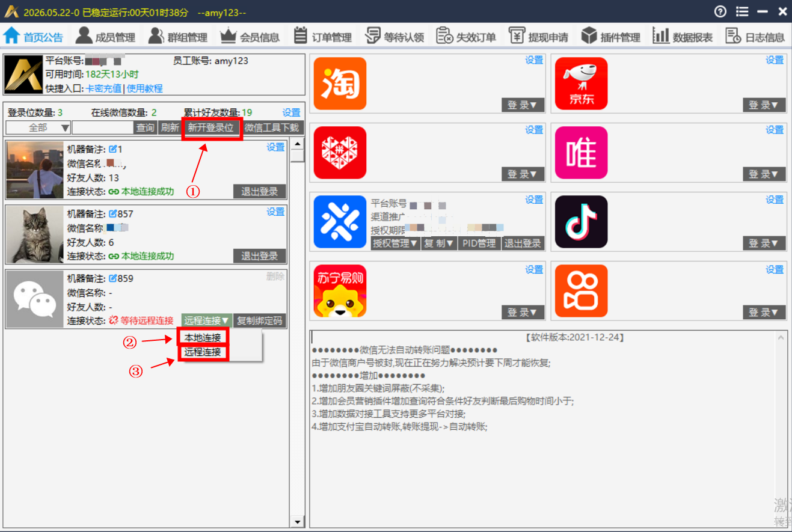Click the Taobao platform logo

[x=340, y=84]
